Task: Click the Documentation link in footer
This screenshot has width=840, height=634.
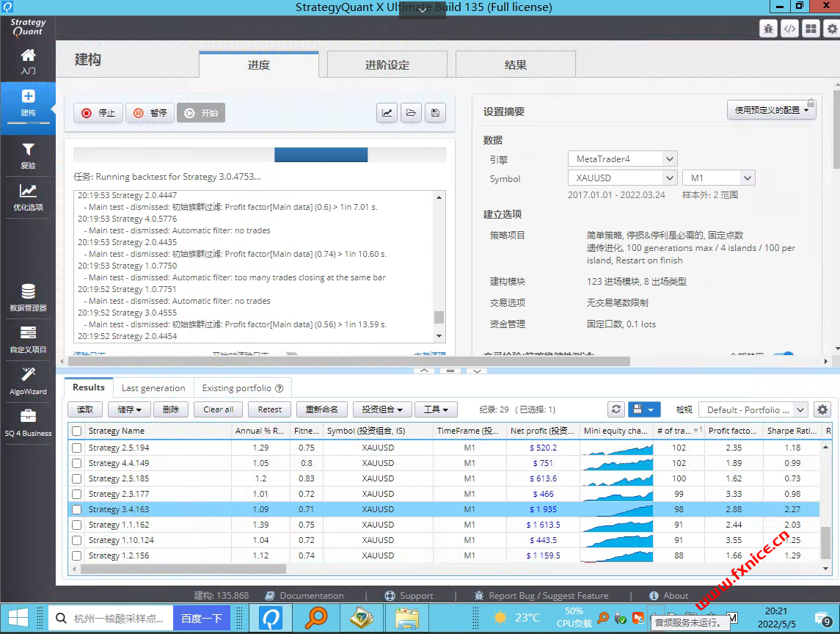Action: point(305,595)
